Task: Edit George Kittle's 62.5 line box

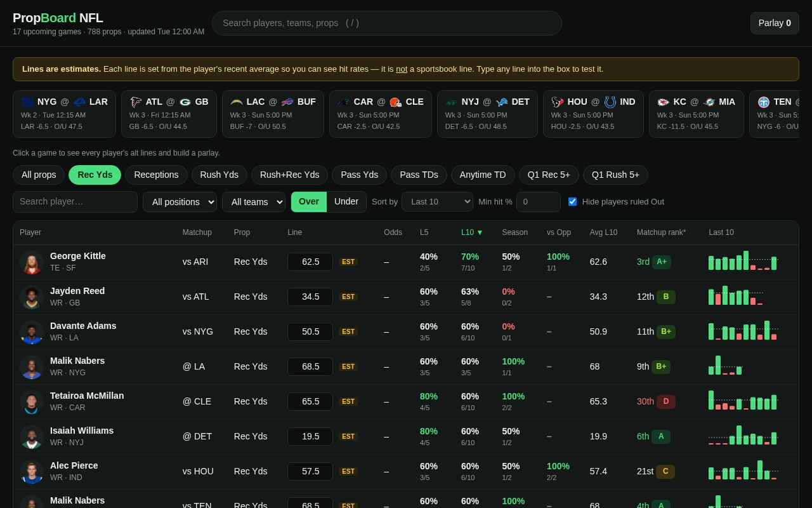Action: coord(310,262)
